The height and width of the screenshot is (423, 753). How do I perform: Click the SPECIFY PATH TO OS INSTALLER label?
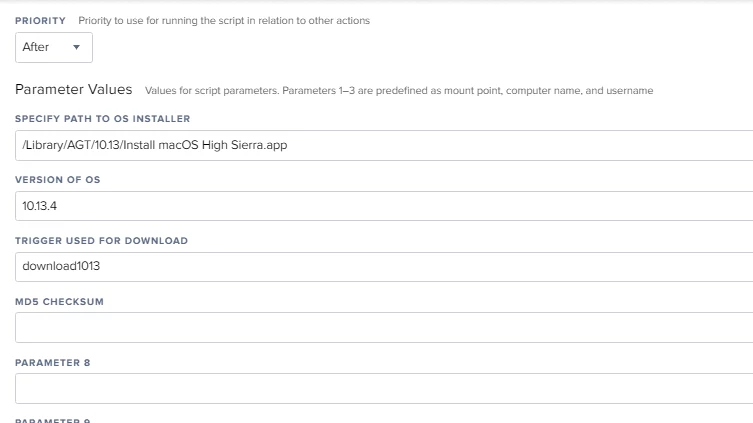tap(102, 119)
